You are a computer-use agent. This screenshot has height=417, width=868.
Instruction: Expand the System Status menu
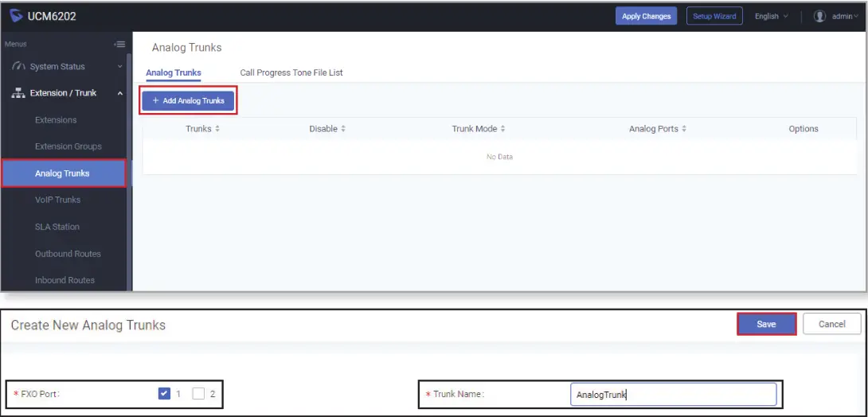[120, 66]
